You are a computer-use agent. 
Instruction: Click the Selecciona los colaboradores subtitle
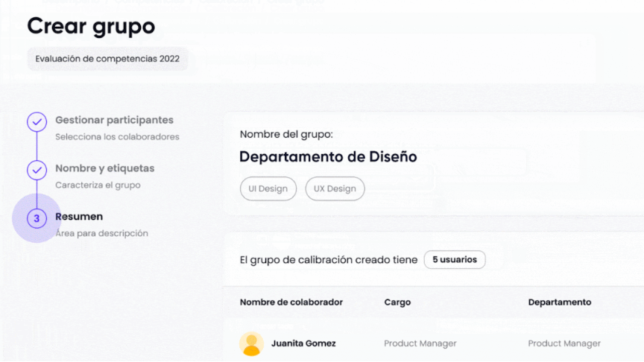(117, 136)
